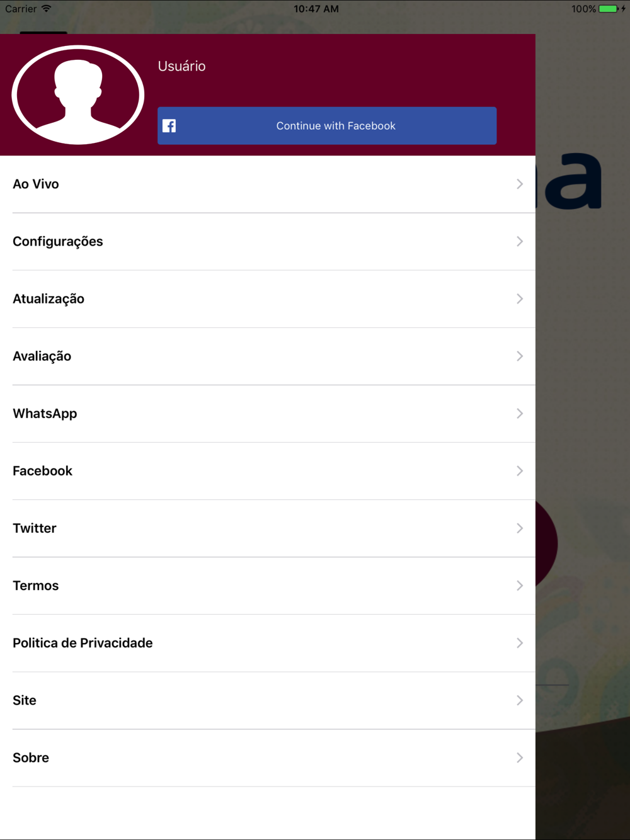Tap the user profile avatar icon
Image resolution: width=630 pixels, height=840 pixels.
point(78,95)
